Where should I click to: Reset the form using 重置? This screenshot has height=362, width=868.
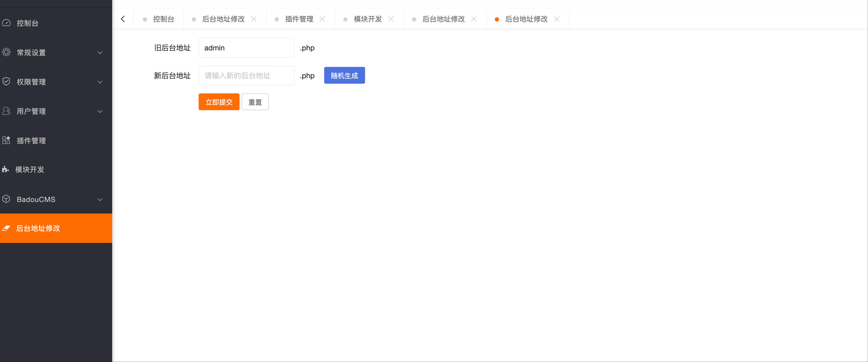255,102
